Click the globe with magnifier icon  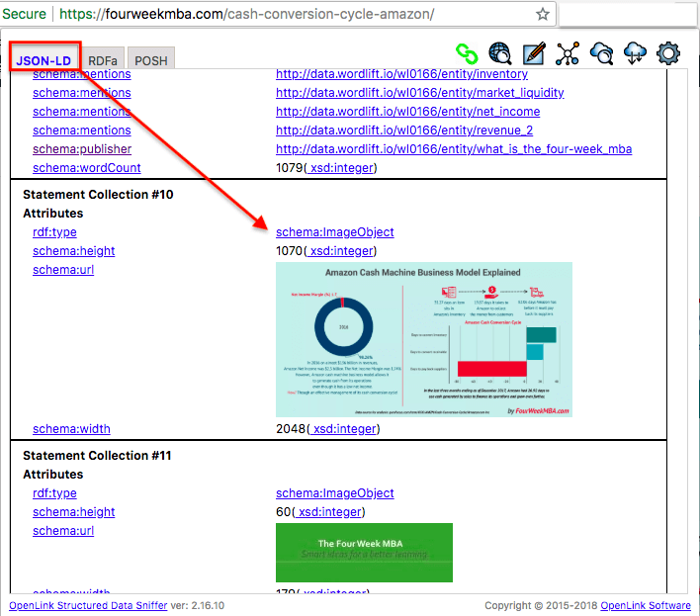(x=500, y=54)
